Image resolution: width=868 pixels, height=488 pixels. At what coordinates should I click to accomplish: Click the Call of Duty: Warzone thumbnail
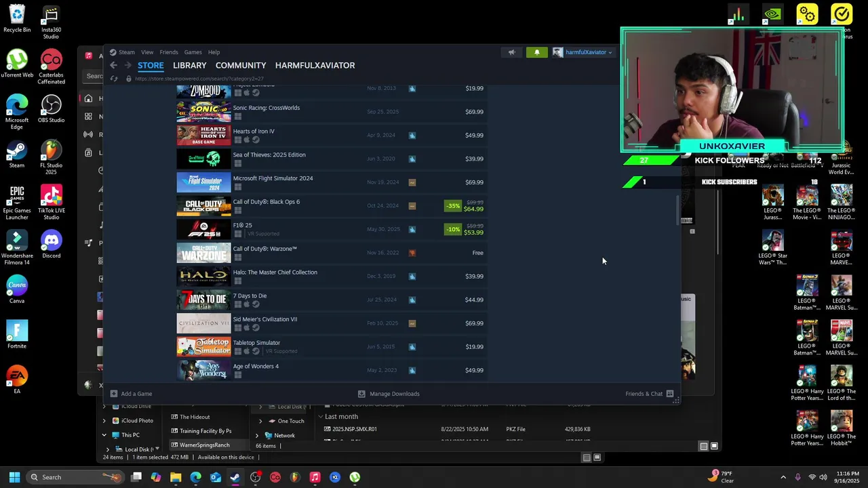203,253
